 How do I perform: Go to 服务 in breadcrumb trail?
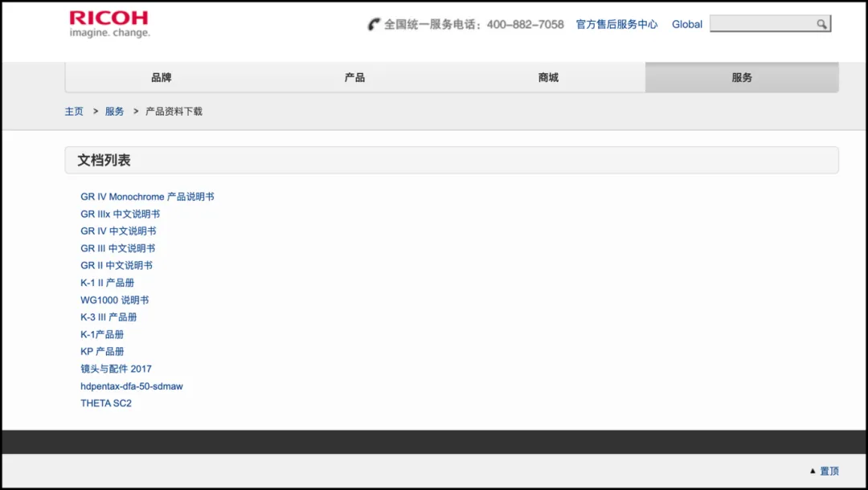pos(115,111)
